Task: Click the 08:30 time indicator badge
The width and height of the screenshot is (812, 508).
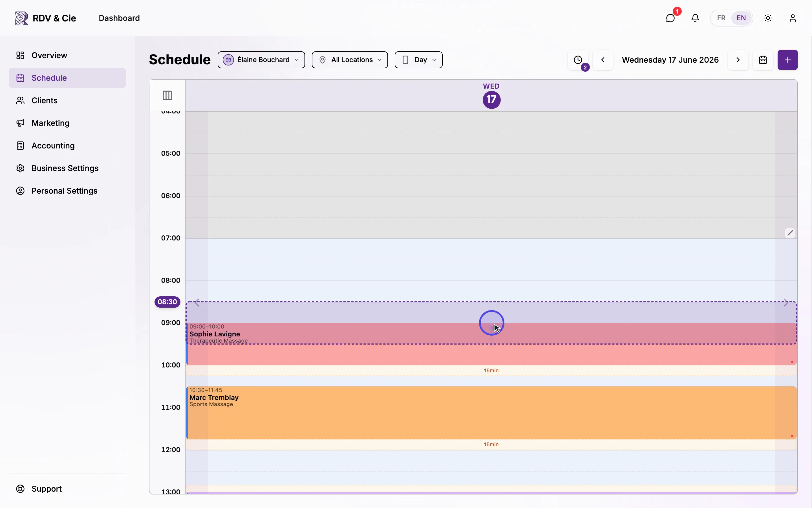Action: tap(167, 302)
